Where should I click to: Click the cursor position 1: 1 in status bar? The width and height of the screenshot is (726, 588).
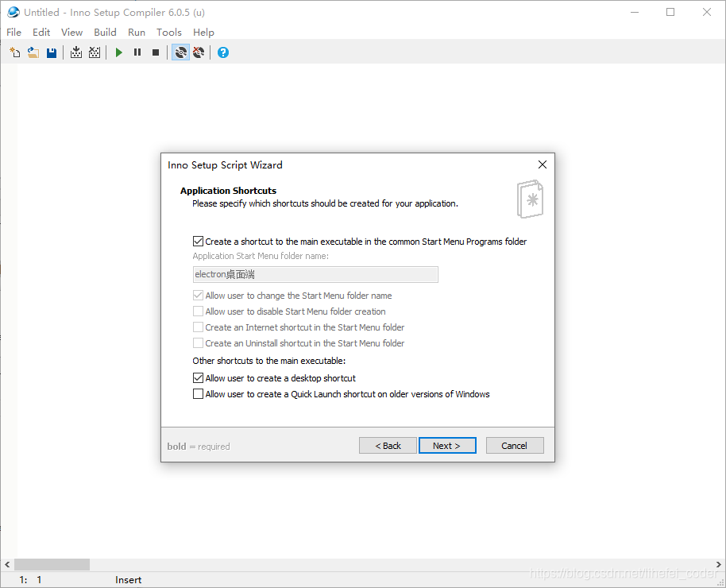(x=30, y=580)
